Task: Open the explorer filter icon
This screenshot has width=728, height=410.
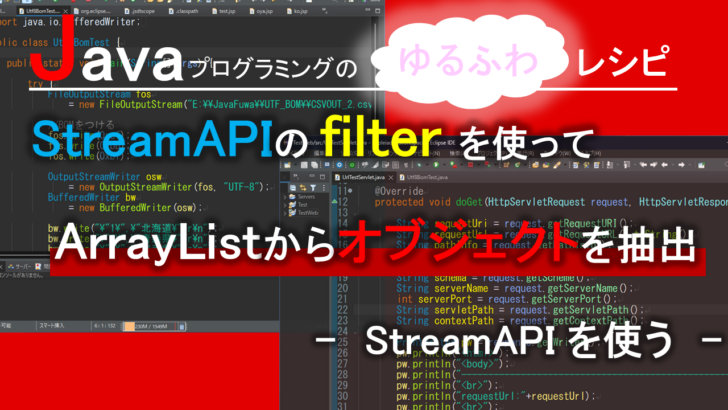Action: pyautogui.click(x=313, y=188)
